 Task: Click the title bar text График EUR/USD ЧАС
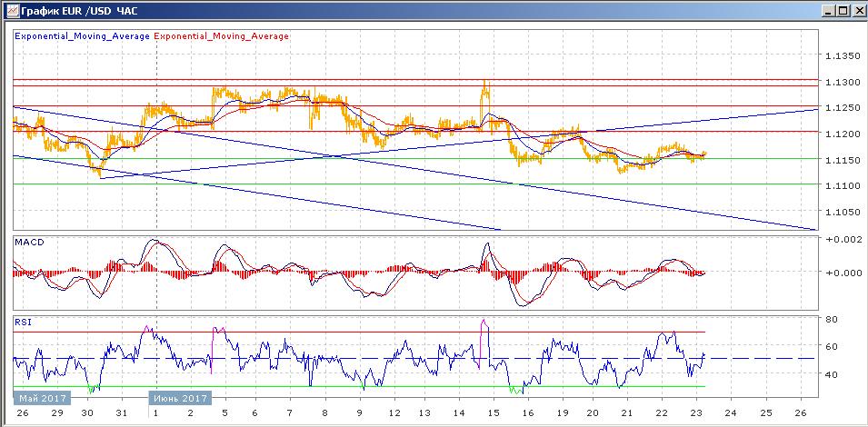78,10
